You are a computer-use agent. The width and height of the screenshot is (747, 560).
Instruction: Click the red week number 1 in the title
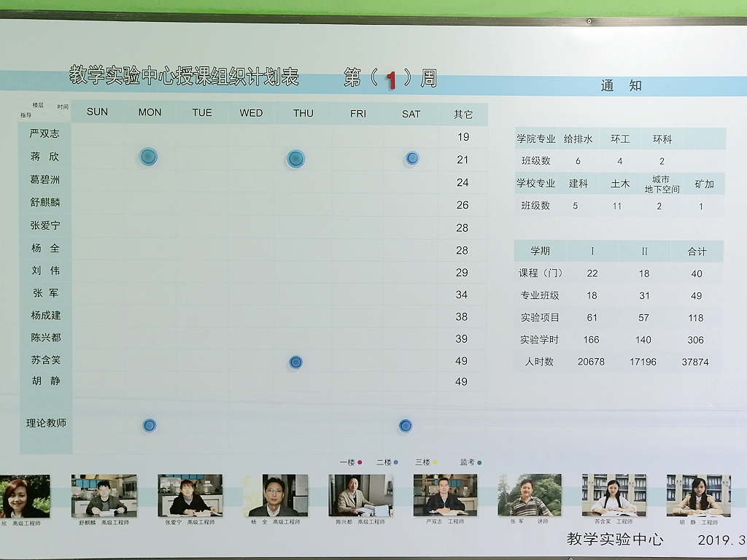tap(391, 80)
